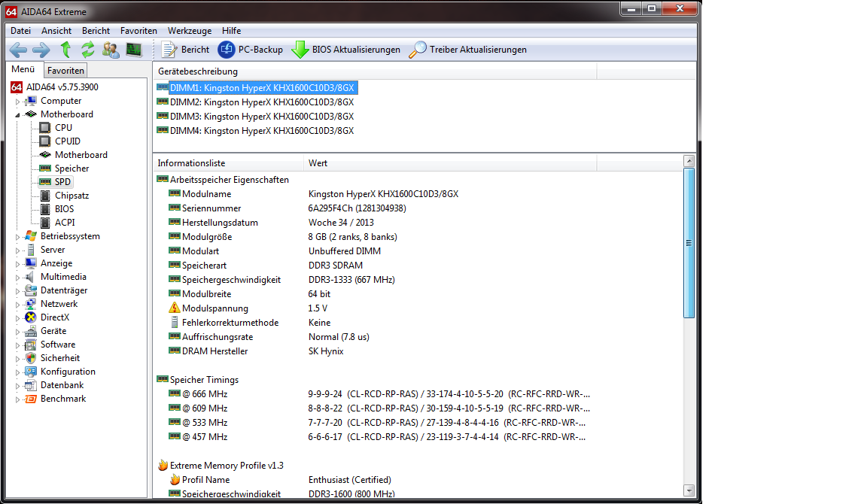The width and height of the screenshot is (867, 504).
Task: Expand the Datenträger tree node
Action: [x=18, y=291]
